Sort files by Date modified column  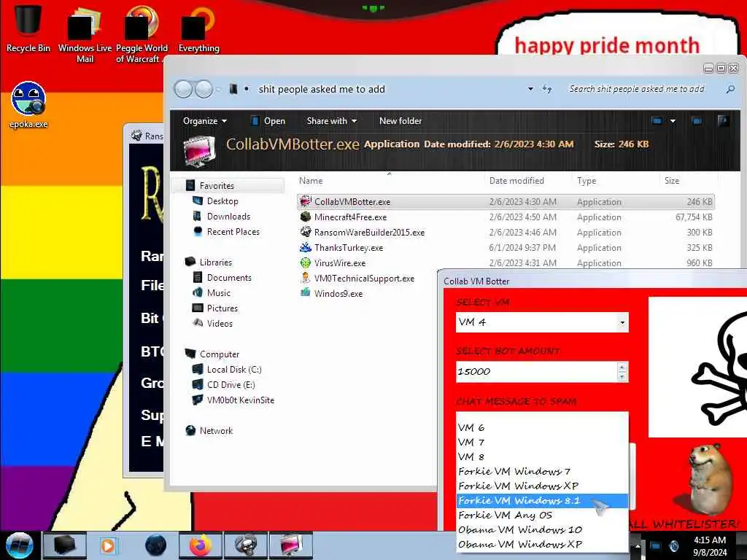tap(516, 181)
